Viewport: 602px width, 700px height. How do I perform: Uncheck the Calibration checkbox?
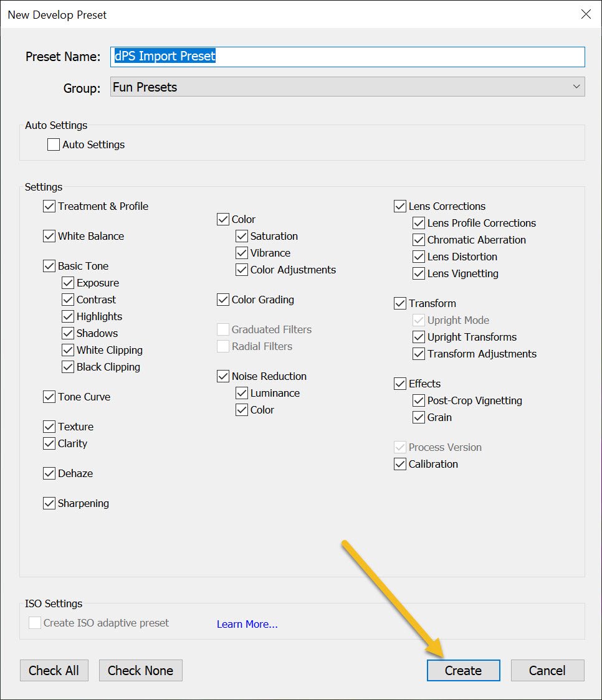click(400, 464)
